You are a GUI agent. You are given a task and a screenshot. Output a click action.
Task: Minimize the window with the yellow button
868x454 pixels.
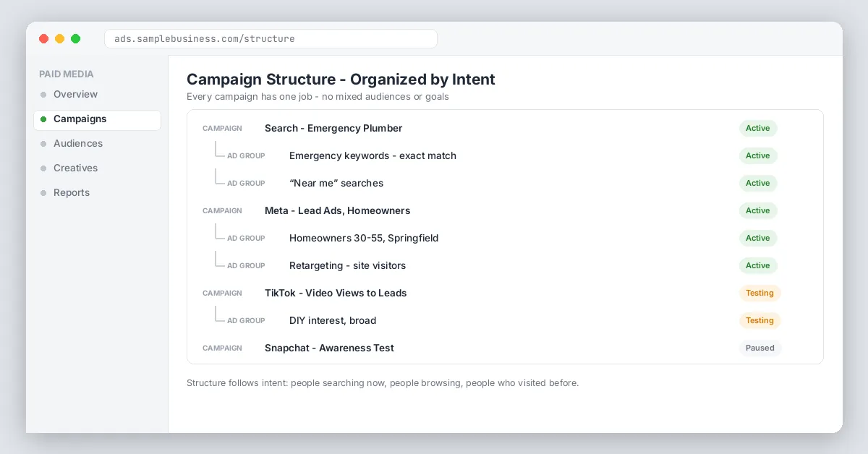pos(60,38)
